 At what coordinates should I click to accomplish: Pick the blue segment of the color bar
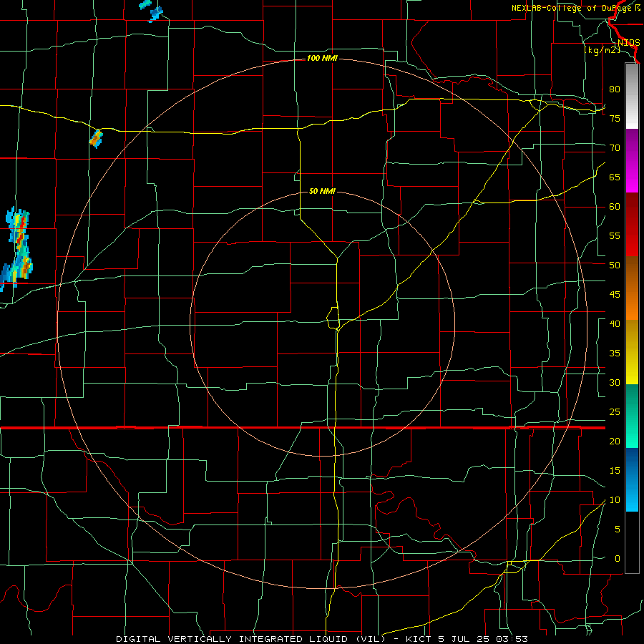[x=632, y=479]
